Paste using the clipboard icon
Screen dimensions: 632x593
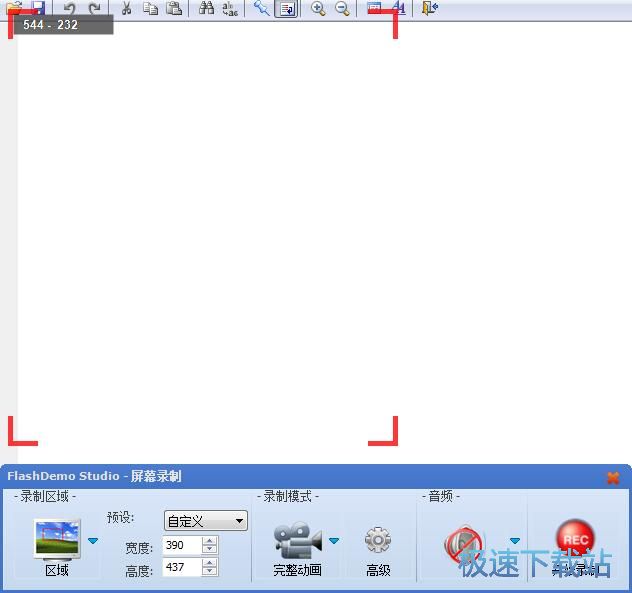[x=174, y=8]
